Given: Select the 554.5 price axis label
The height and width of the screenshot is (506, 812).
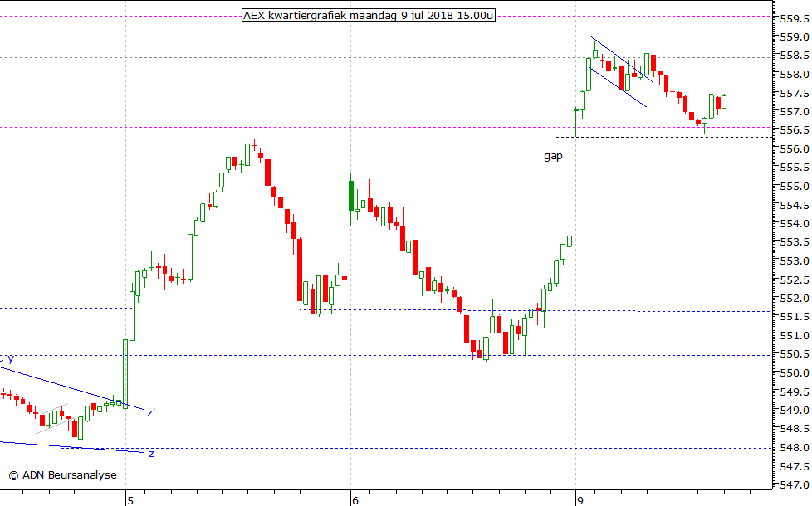Looking at the screenshot, I should coord(795,206).
